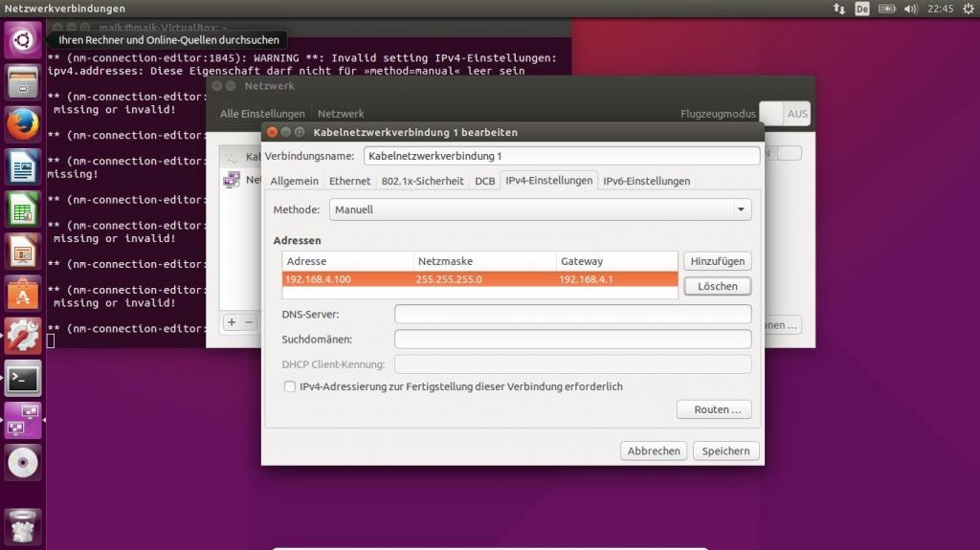Click Hinzufügen to add an address
980x550 pixels.
point(717,261)
